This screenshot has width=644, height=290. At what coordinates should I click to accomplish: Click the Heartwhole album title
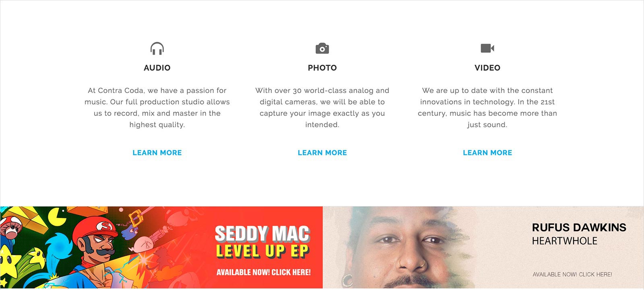[564, 241]
